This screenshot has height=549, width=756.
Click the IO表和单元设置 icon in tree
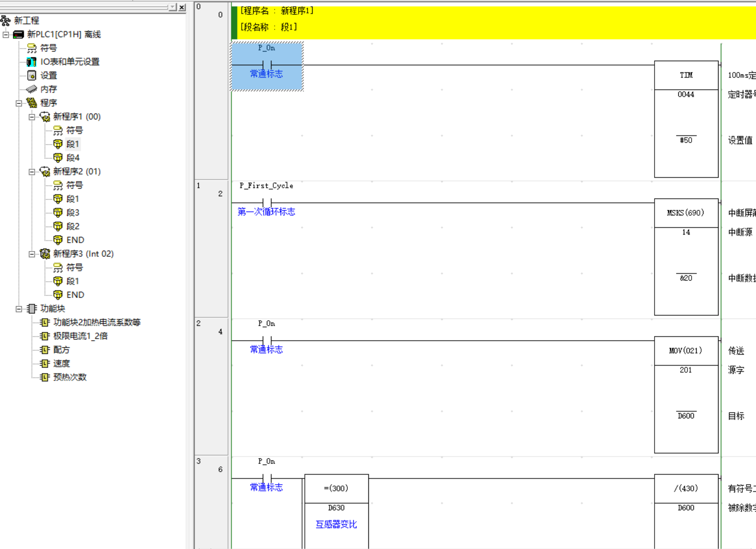pyautogui.click(x=32, y=62)
